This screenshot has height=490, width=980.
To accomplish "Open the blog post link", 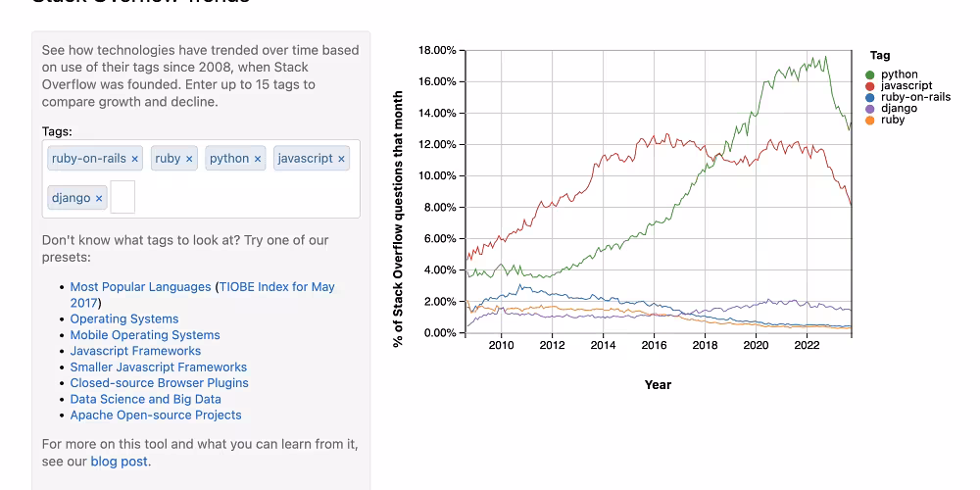I will click(119, 462).
